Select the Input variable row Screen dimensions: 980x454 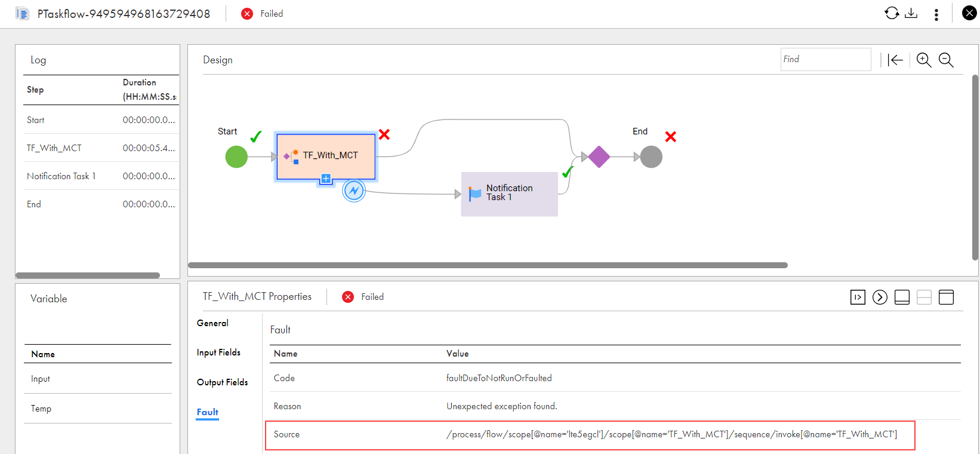click(x=98, y=379)
